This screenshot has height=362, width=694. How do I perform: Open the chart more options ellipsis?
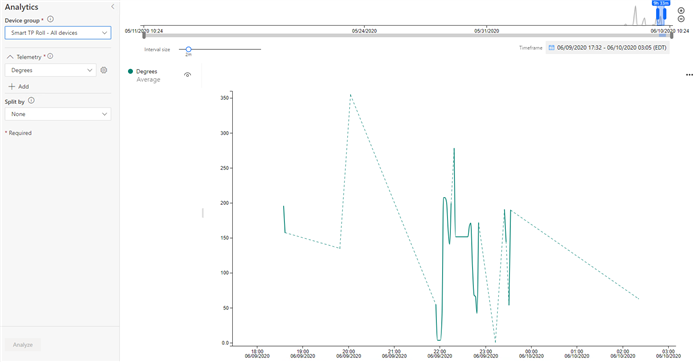coord(689,75)
